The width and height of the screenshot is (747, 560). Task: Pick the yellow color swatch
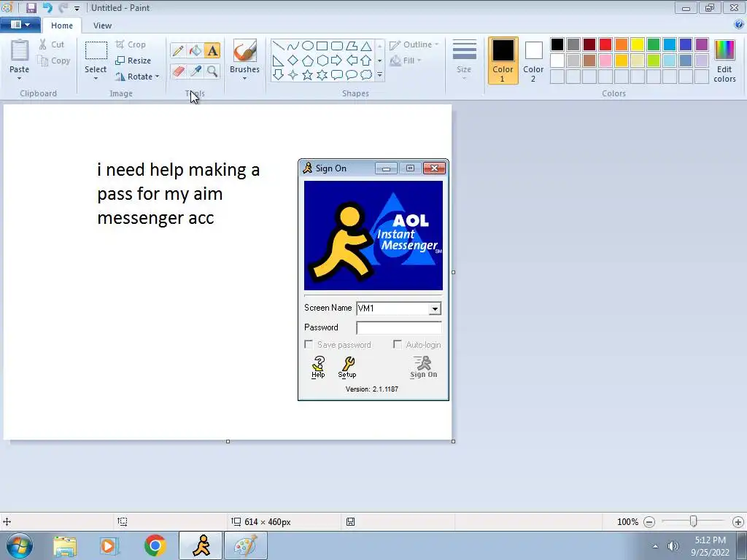tap(638, 44)
